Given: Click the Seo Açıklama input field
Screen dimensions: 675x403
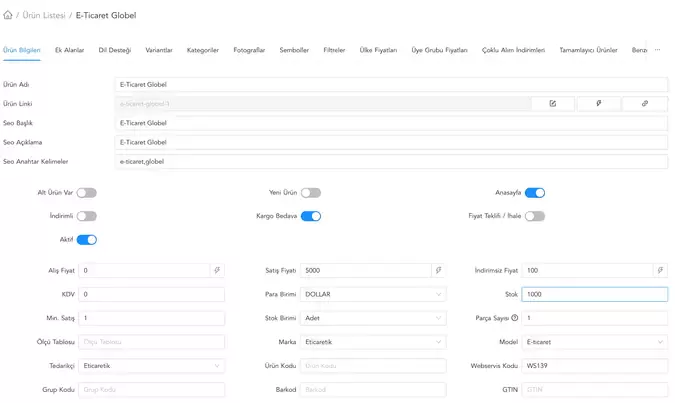Looking at the screenshot, I should (x=391, y=142).
